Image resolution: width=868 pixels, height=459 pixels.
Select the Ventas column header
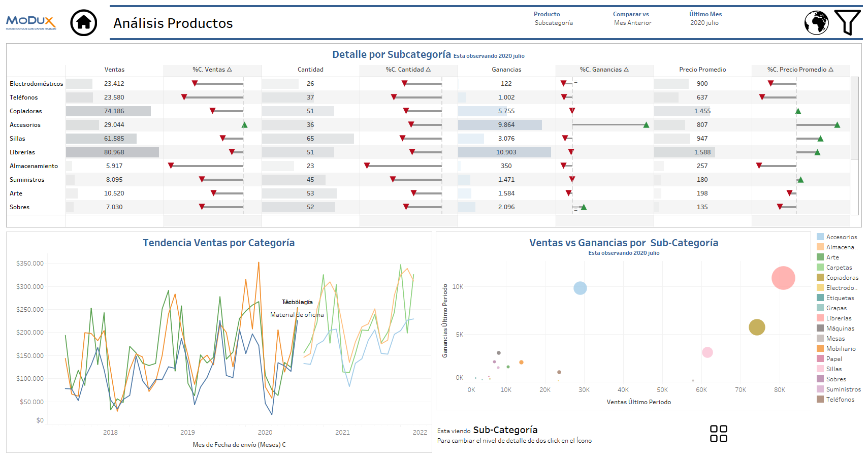pos(114,70)
